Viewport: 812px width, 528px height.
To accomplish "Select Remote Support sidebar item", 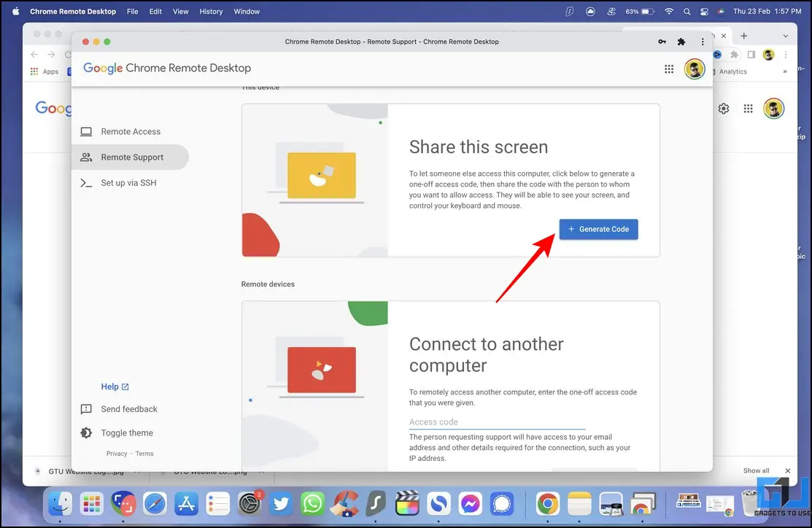I will point(130,157).
